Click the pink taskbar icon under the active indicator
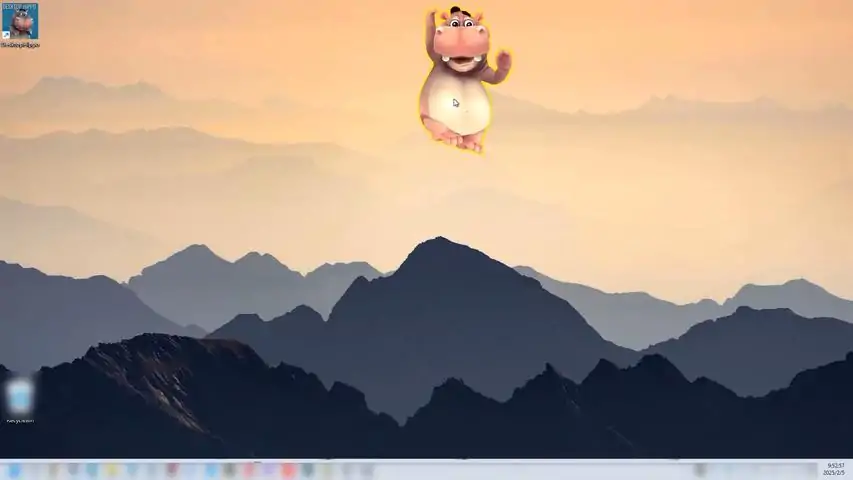The height and width of the screenshot is (480, 853). coord(249,470)
